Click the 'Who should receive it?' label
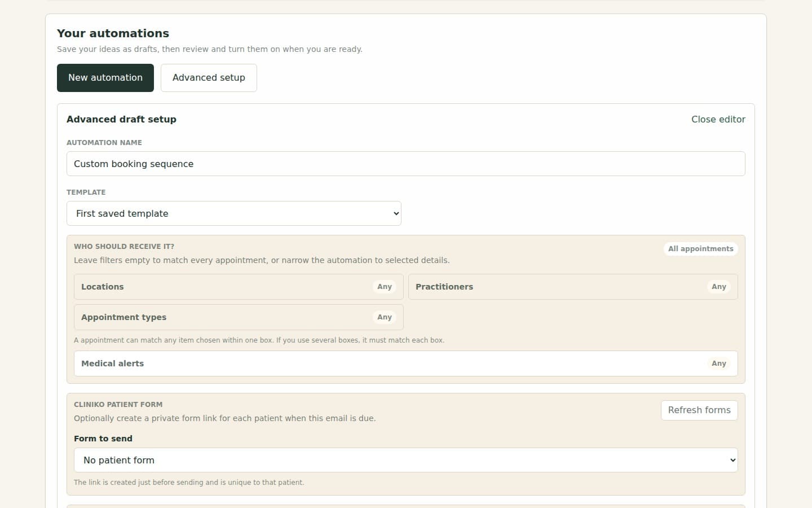 pyautogui.click(x=124, y=247)
